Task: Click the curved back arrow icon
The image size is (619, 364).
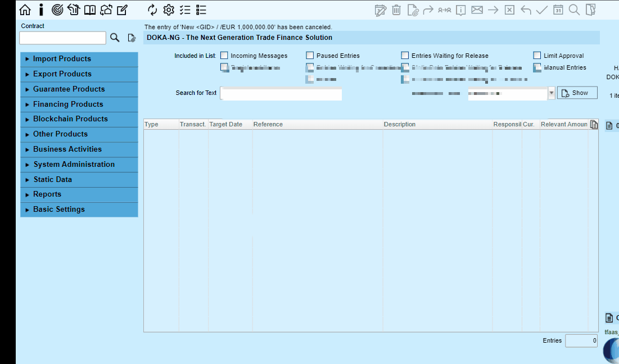Action: pyautogui.click(x=526, y=10)
